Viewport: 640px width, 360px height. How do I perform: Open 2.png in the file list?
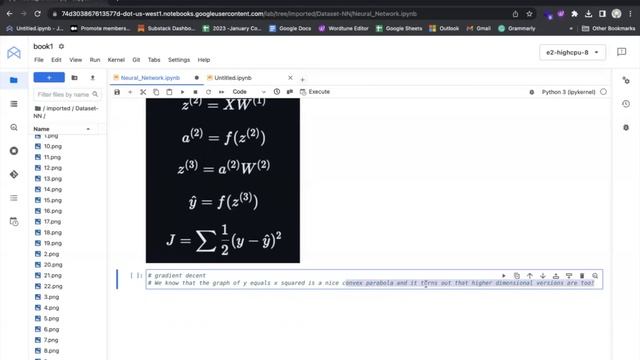click(x=51, y=254)
